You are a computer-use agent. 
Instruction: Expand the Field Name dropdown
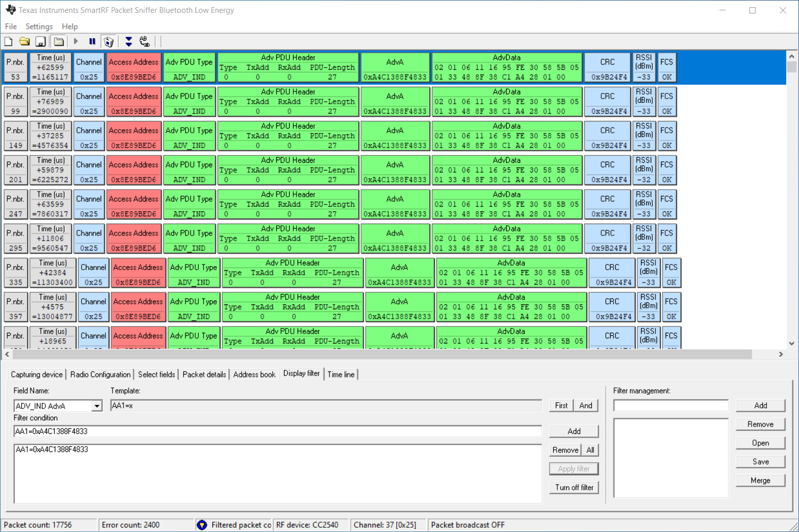tap(97, 406)
